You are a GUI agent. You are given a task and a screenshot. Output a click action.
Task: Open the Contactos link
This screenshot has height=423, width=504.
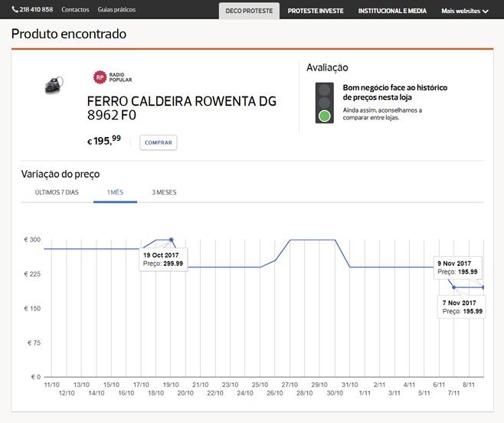click(75, 10)
